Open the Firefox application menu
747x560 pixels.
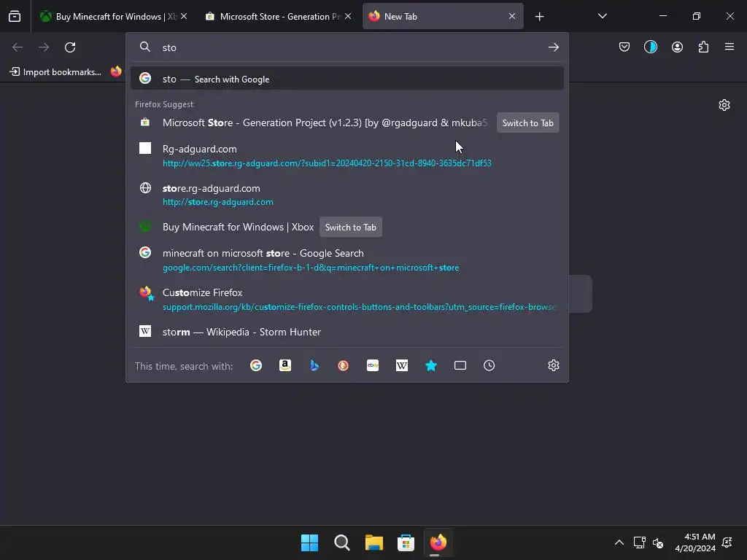tap(729, 47)
